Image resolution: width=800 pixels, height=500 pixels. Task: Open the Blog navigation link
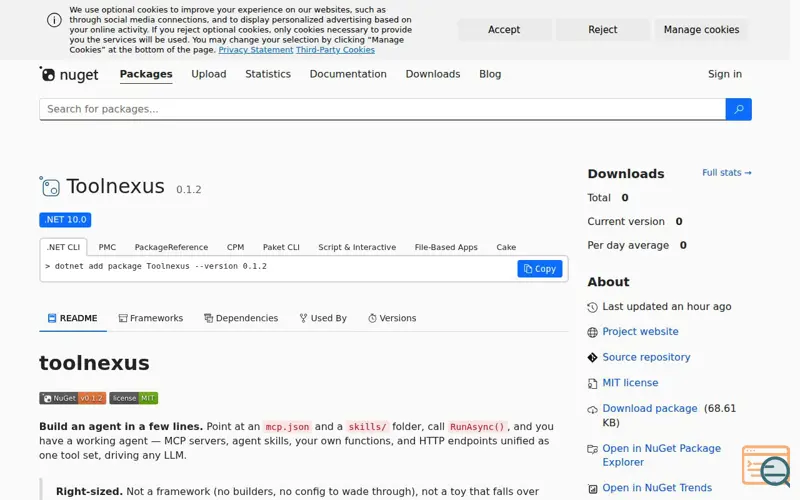click(x=490, y=74)
